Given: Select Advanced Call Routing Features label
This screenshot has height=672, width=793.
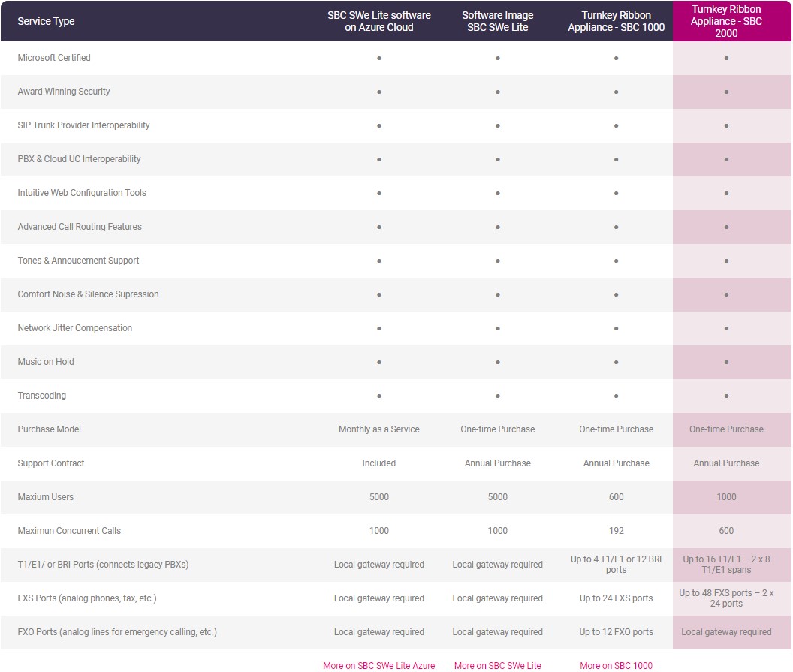Looking at the screenshot, I should (x=80, y=227).
